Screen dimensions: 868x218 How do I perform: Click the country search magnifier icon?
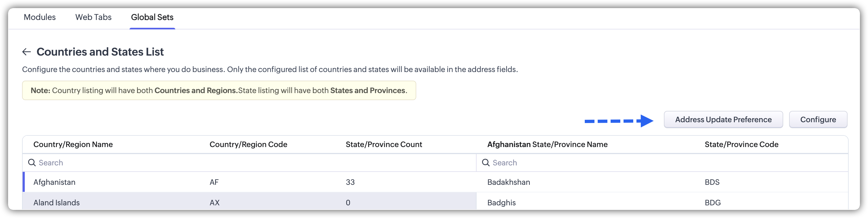(x=32, y=163)
